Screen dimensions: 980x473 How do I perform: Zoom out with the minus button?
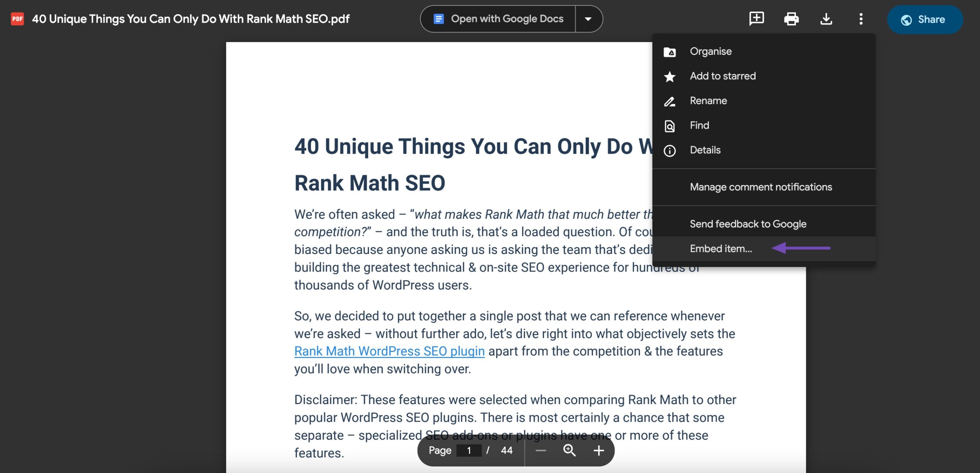[x=541, y=450]
